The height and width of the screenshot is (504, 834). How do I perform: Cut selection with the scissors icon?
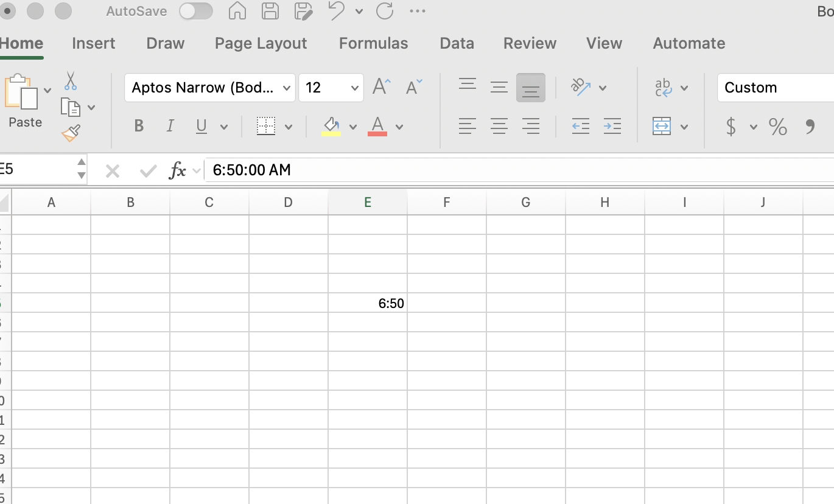pos(71,80)
